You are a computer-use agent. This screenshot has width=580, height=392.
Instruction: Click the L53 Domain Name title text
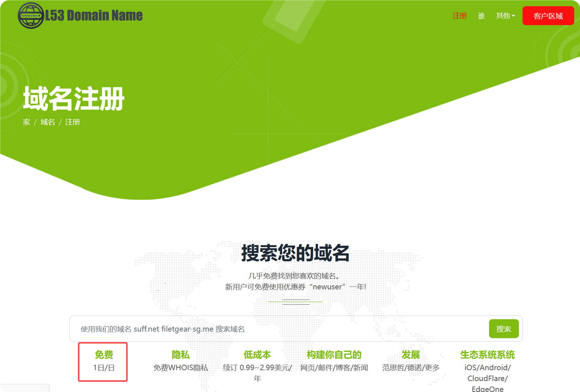[x=94, y=15]
